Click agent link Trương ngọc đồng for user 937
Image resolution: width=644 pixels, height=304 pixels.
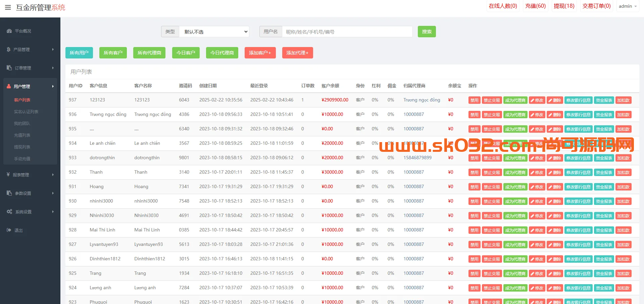click(x=422, y=100)
